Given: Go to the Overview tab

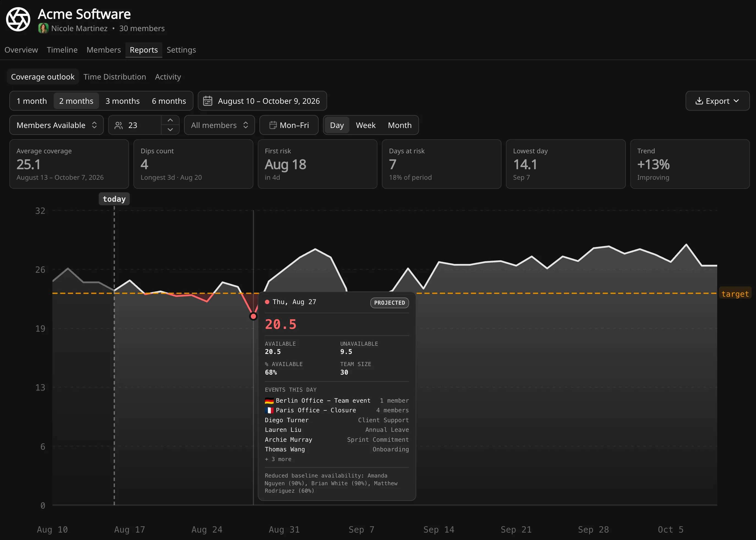Looking at the screenshot, I should 21,50.
